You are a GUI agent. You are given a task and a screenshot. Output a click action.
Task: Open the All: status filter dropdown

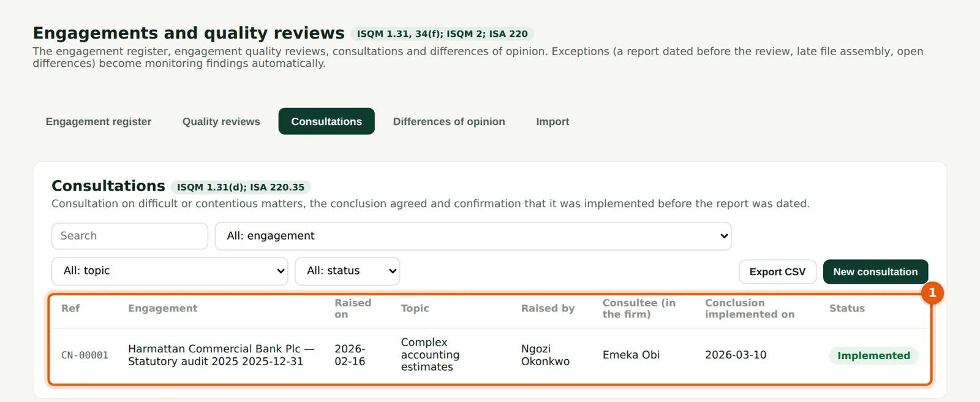point(347,271)
